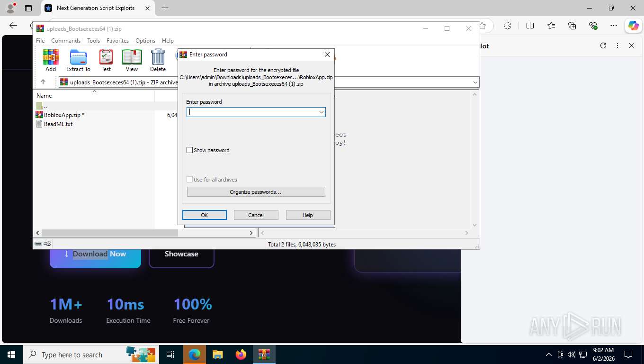
Task: Open Edge Favorites star list icon
Action: pos(551,26)
